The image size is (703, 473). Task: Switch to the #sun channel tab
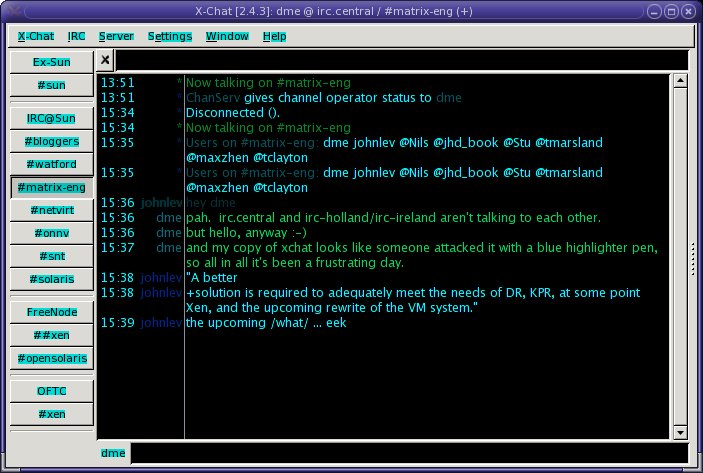[52, 85]
